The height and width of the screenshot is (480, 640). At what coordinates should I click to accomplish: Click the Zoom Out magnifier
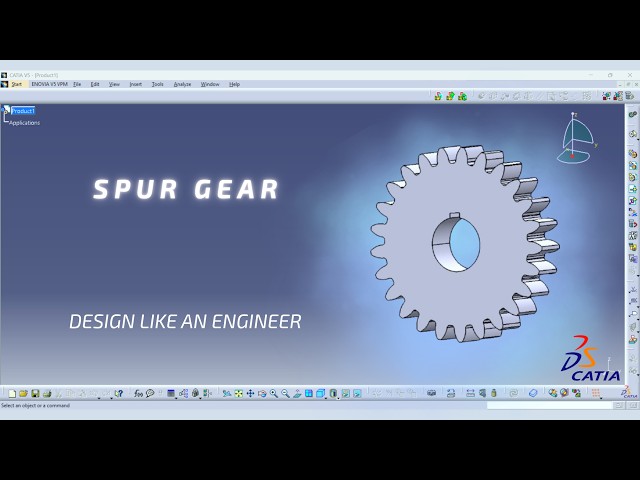coord(285,393)
